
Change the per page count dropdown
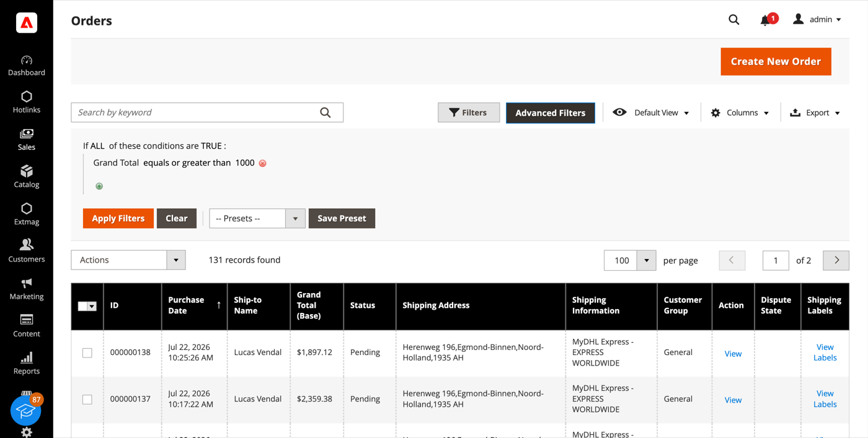pyautogui.click(x=630, y=260)
